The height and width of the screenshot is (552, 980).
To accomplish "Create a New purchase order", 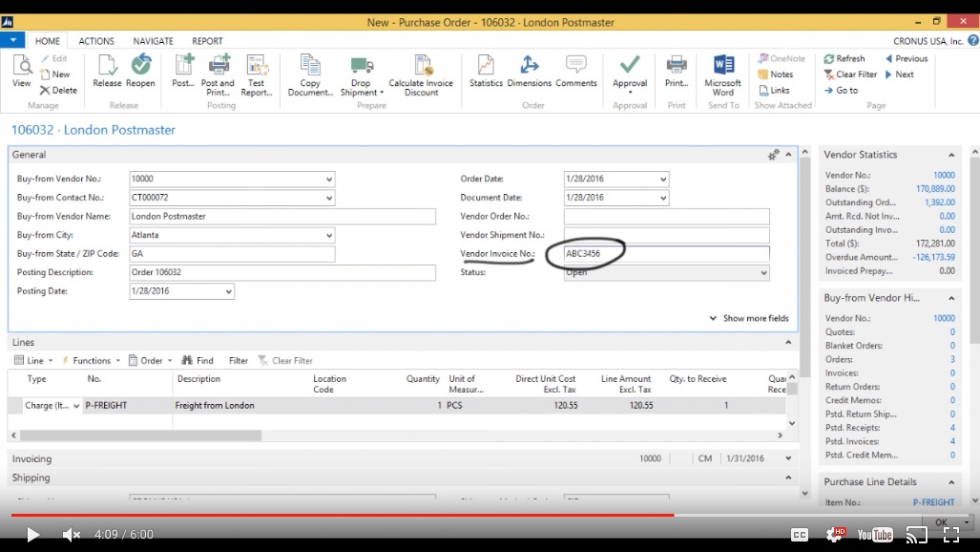I will [55, 74].
